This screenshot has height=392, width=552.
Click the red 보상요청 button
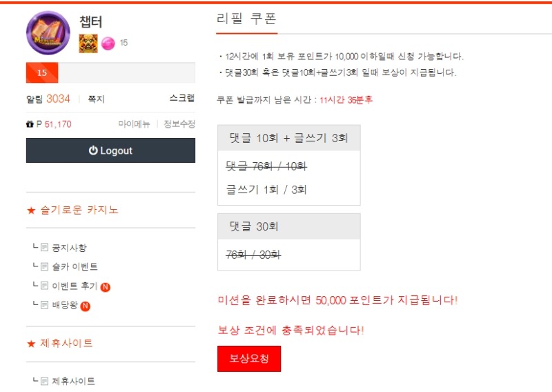249,359
